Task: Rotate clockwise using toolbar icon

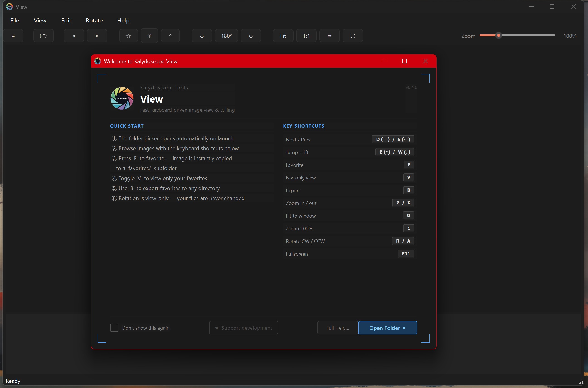Action: pyautogui.click(x=251, y=36)
